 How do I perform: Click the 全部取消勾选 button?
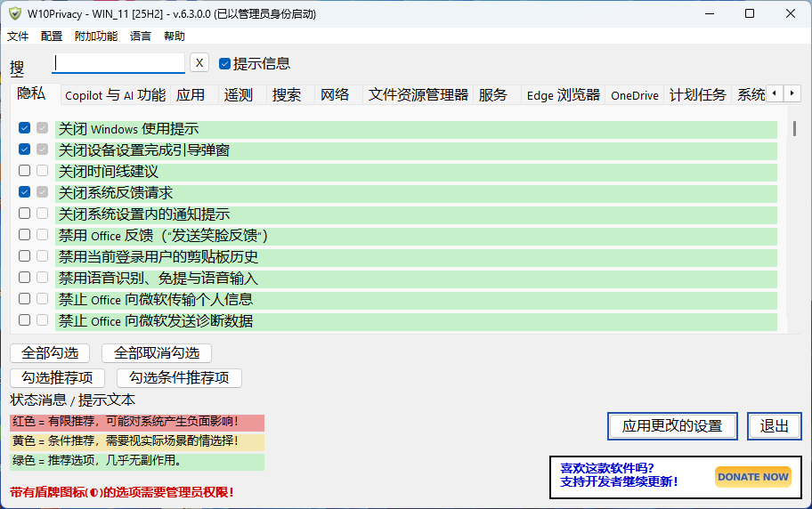click(157, 353)
